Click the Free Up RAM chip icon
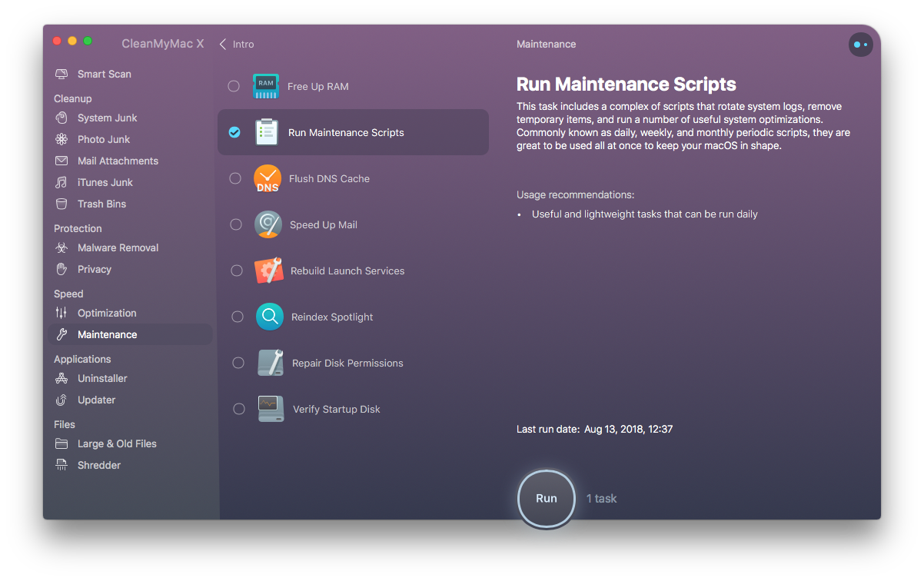The width and height of the screenshot is (924, 581). (266, 86)
